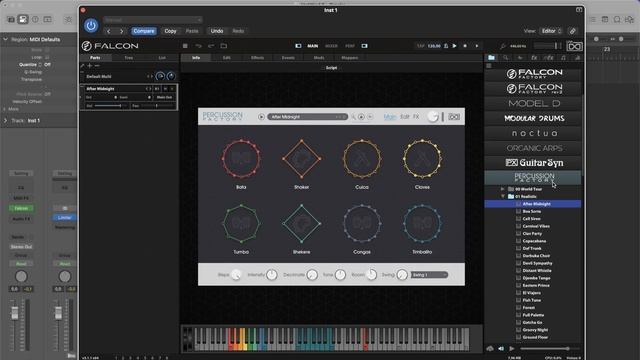The image size is (640, 360).
Task: Select the Carnival Vibes preset
Action: [536, 226]
